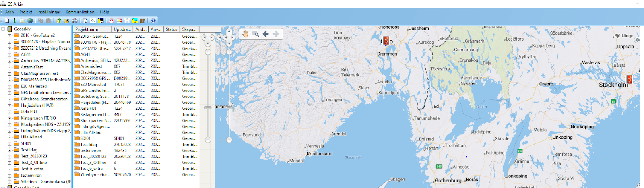
Task: Zoom out with map minus button
Action: 229,140
